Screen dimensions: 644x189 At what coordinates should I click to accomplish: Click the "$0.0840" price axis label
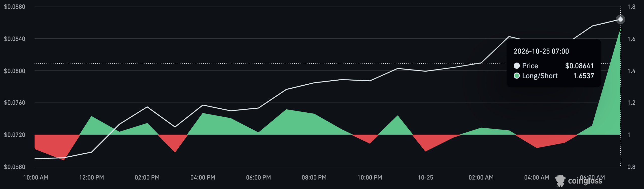click(x=15, y=39)
